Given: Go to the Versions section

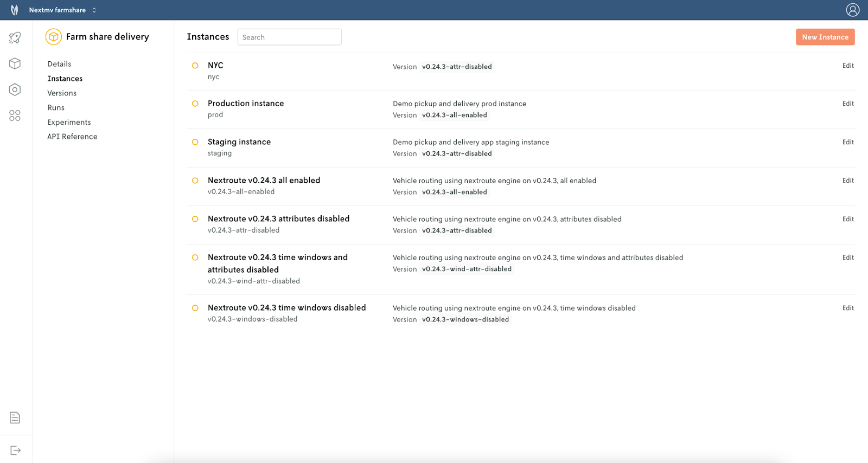Looking at the screenshot, I should click(62, 93).
